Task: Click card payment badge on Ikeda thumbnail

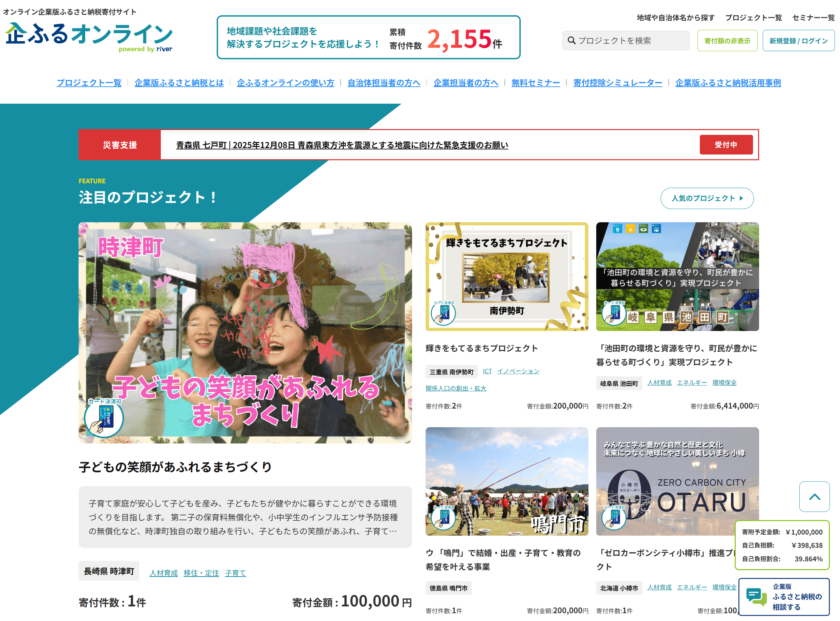Action: tap(613, 313)
